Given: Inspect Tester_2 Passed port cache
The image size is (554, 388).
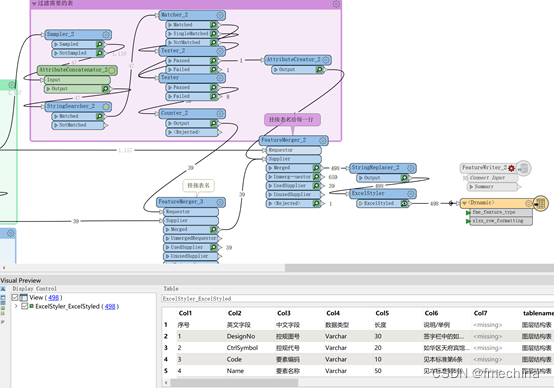Looking at the screenshot, I should pos(214,61).
